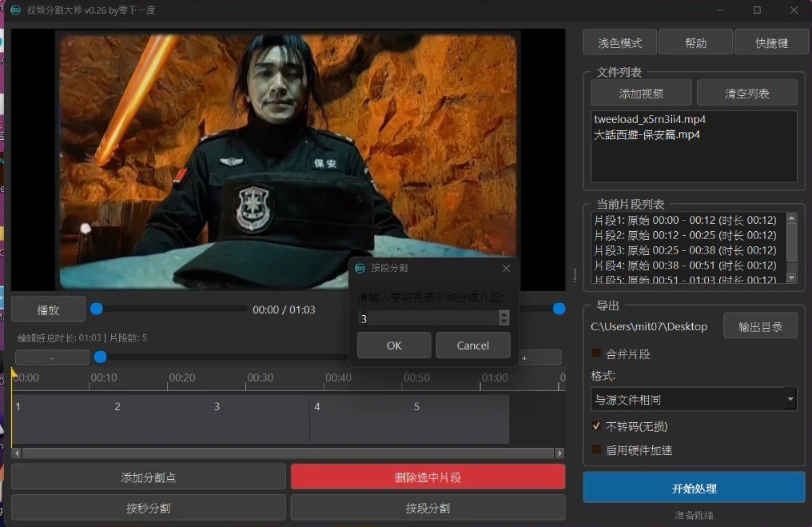Click the timeline zoom in plus button
The image size is (812, 527).
(x=524, y=358)
